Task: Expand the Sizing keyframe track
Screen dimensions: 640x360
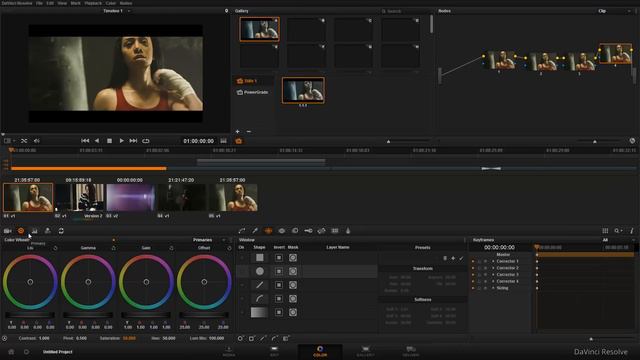Action: [493, 288]
